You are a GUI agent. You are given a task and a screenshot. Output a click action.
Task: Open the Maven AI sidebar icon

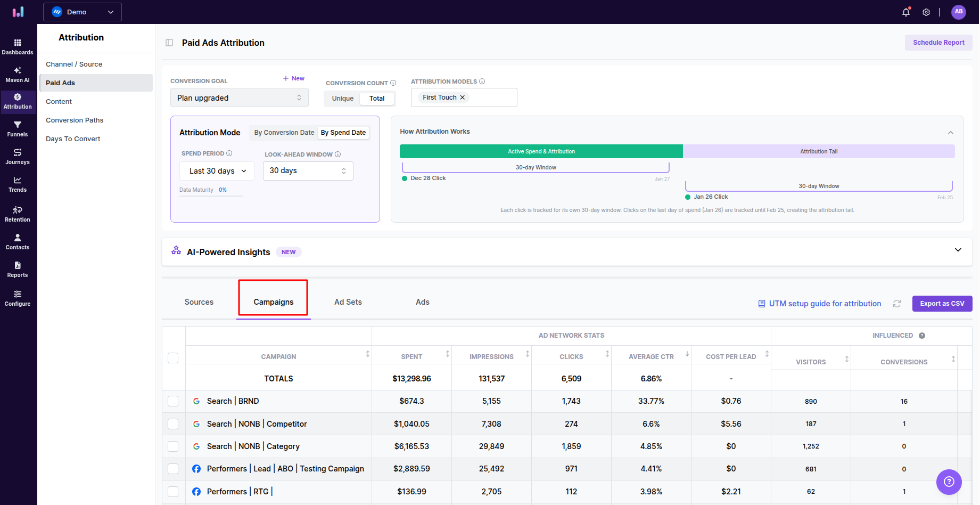[x=18, y=74]
